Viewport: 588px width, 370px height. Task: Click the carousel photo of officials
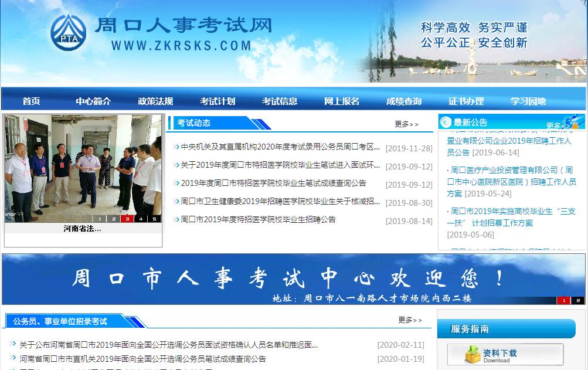coord(83,167)
